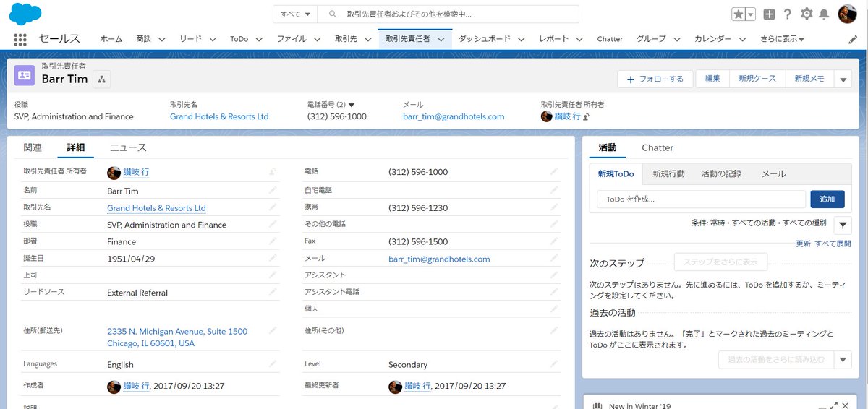Edit the メール field pencil icon

pos(554,258)
